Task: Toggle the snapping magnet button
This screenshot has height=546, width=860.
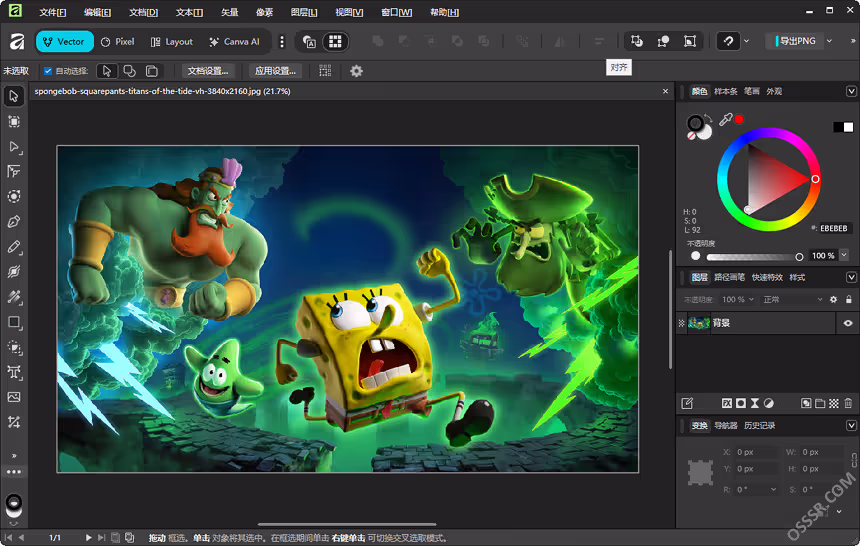Action: point(728,41)
